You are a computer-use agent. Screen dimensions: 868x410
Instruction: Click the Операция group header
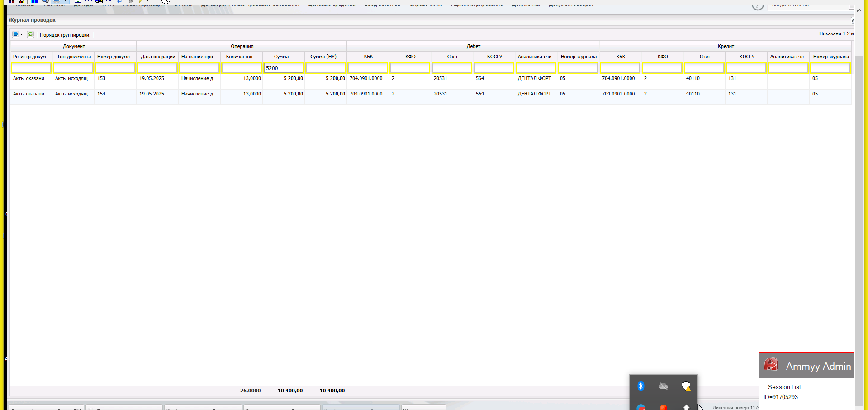click(x=242, y=46)
